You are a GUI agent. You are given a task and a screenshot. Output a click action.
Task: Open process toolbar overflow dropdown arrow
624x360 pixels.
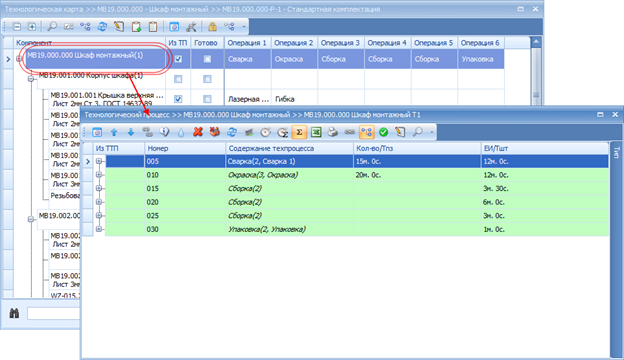click(x=431, y=132)
